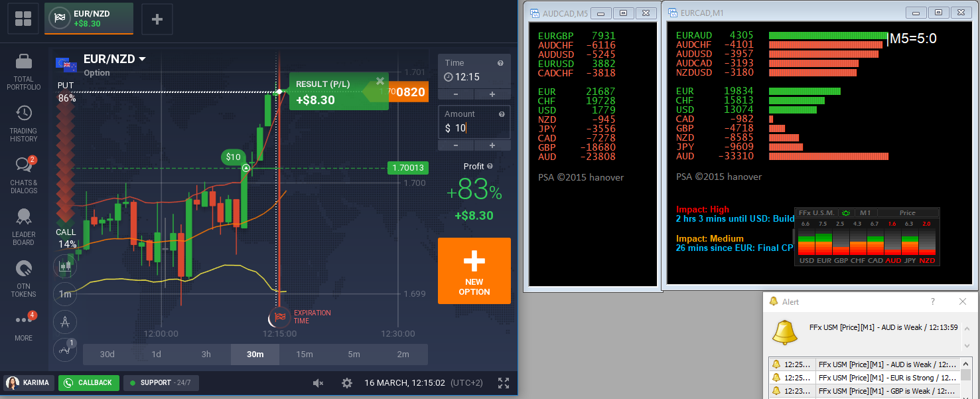Increase the amount with plus
Viewport: 980px width, 399px height.
tap(492, 145)
